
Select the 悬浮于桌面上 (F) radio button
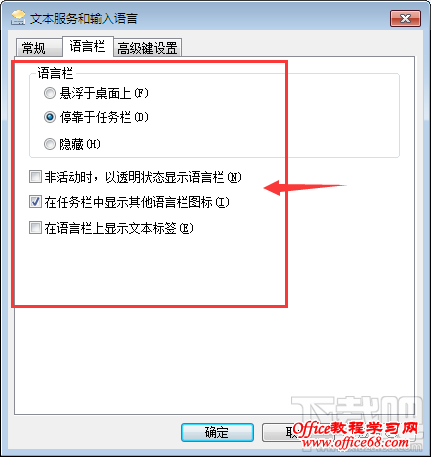(50, 93)
